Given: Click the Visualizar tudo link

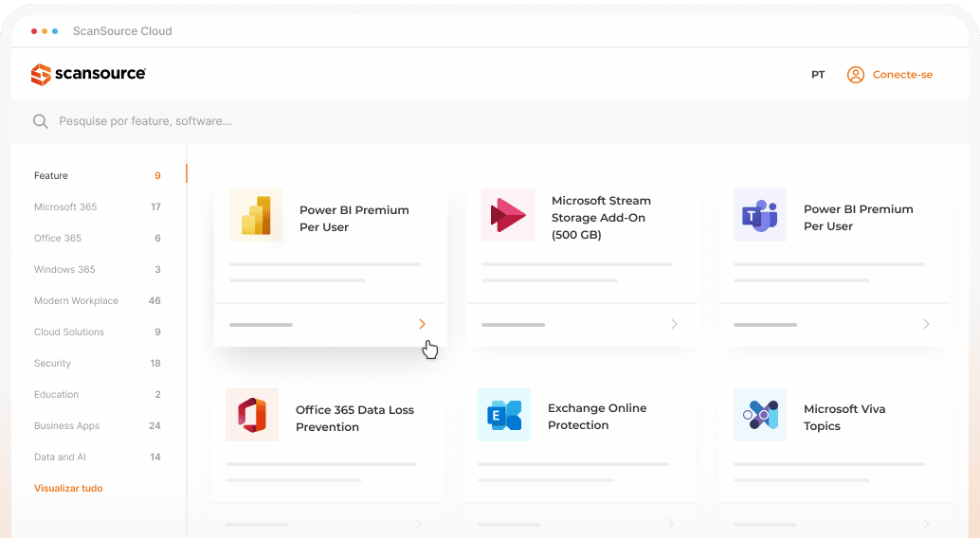Looking at the screenshot, I should 68,489.
